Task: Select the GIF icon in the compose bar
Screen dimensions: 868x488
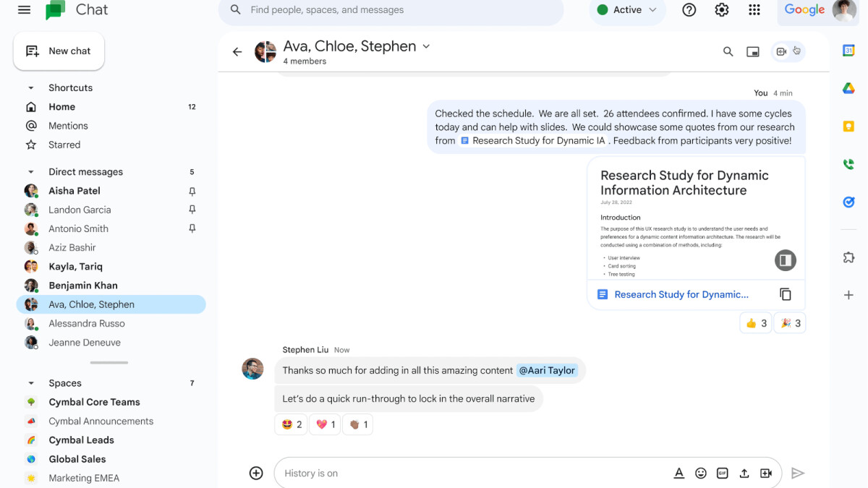Action: (722, 473)
